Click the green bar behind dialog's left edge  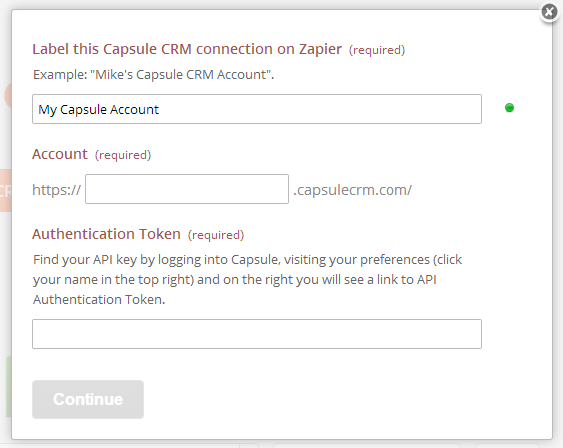[9, 387]
